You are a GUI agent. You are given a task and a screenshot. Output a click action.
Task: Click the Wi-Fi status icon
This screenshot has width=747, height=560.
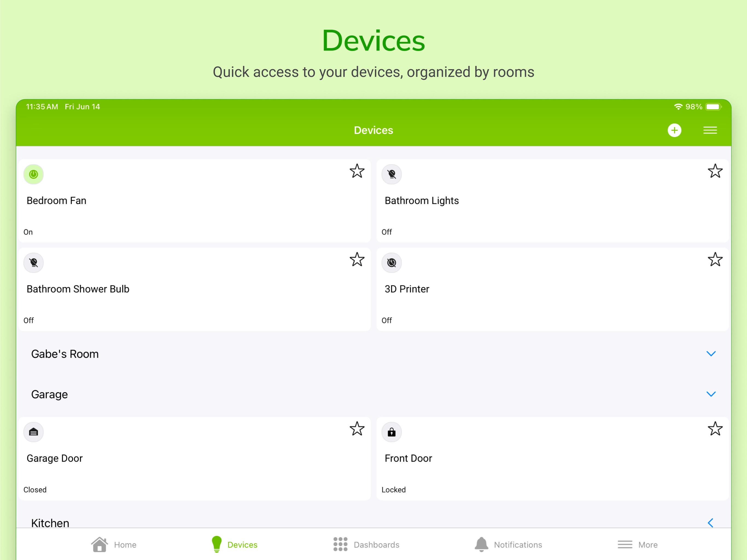click(x=678, y=107)
